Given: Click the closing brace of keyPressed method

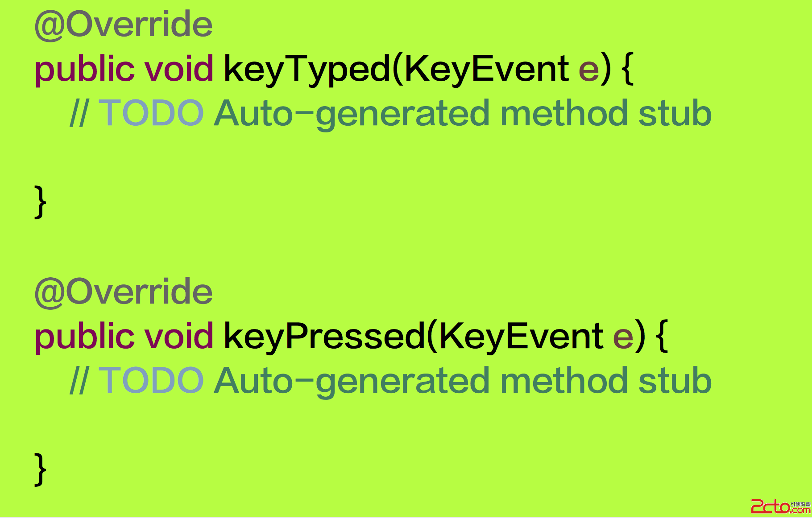Looking at the screenshot, I should point(40,470).
